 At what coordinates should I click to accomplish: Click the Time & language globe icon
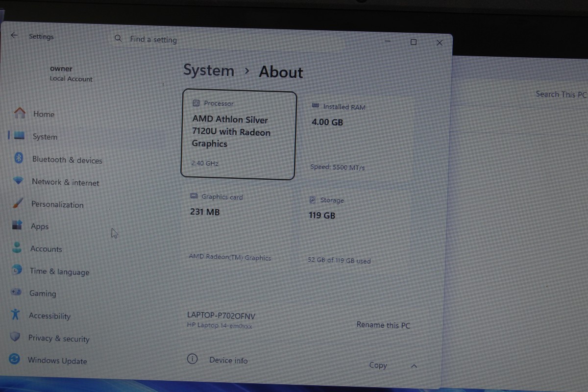[x=17, y=269]
